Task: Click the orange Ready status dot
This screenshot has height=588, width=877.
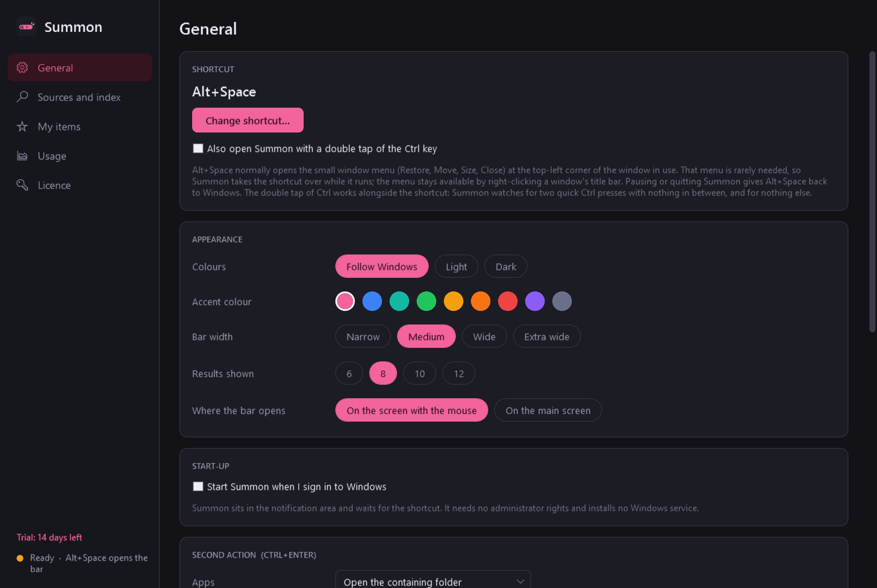Action: pyautogui.click(x=20, y=558)
